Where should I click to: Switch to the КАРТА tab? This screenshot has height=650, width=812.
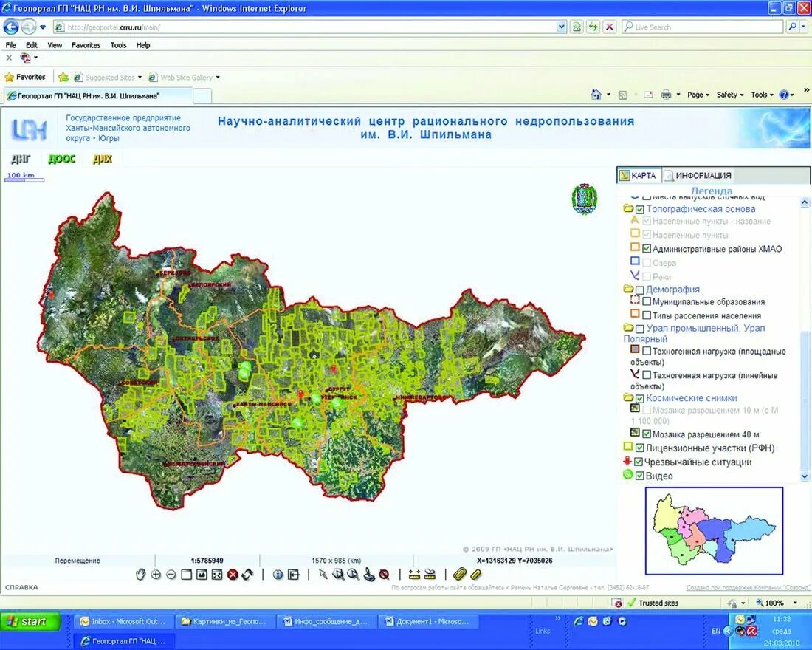(x=639, y=175)
